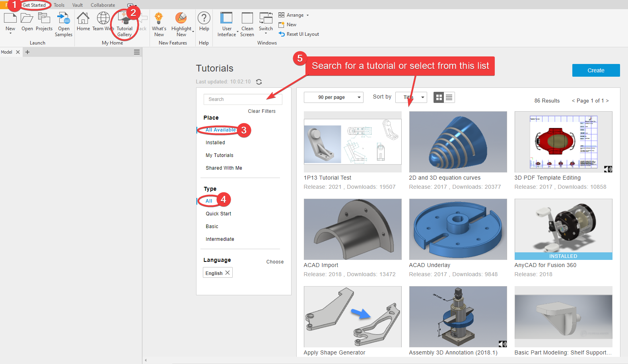The image size is (628, 364).
Task: Refresh the tutorials list with the refresh icon
Action: (x=259, y=82)
